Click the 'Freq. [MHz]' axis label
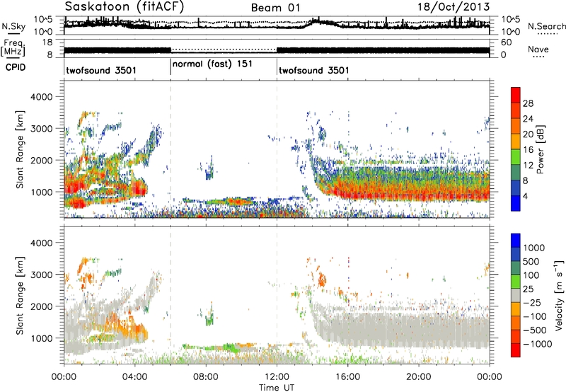Viewport: 566px width, 392px height. tap(13, 47)
